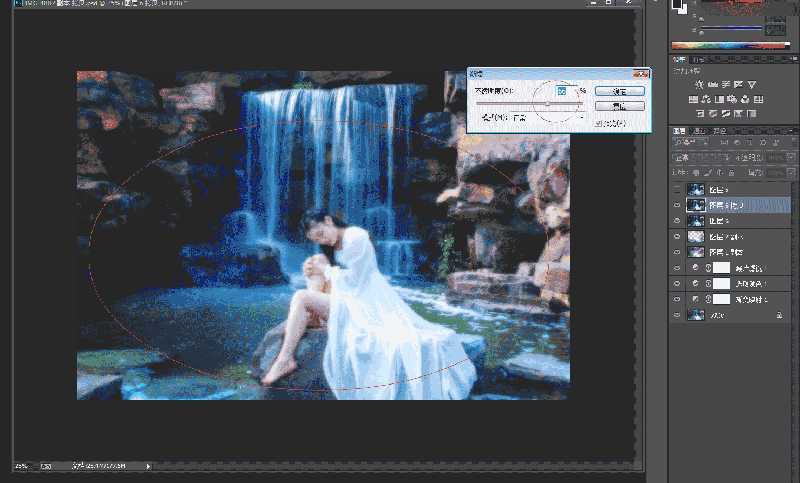Hide the selected highlighted layer's eye icon
The height and width of the screenshot is (483, 800).
[x=678, y=204]
